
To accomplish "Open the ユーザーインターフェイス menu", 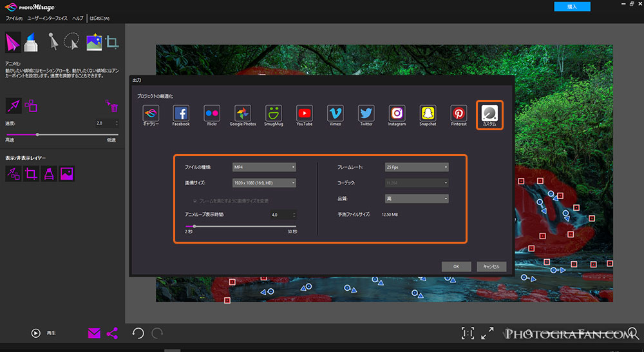I will click(47, 19).
